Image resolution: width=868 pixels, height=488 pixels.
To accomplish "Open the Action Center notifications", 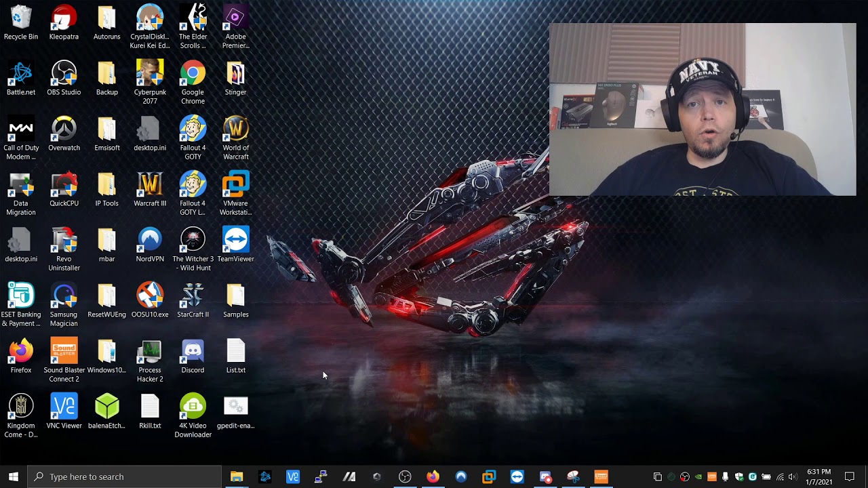I will pyautogui.click(x=850, y=476).
